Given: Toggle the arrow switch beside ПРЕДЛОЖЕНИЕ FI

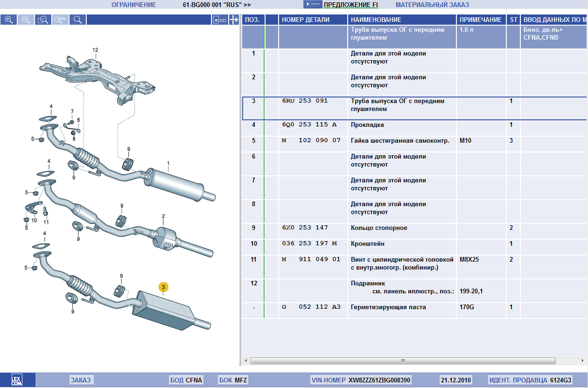Looking at the screenshot, I should coord(312,5).
